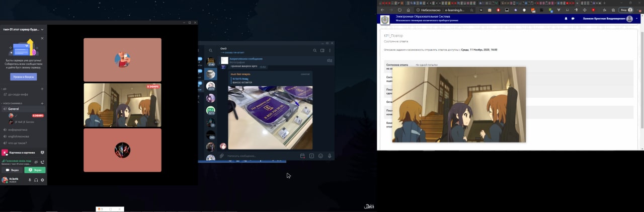Open the englishлезнова voice channel
Viewport: 644px width, 212px height.
click(x=23, y=136)
